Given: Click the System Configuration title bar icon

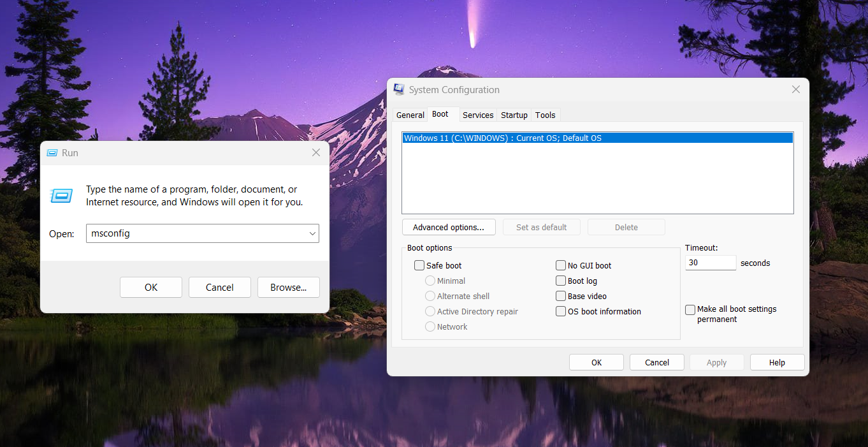Looking at the screenshot, I should (x=399, y=89).
